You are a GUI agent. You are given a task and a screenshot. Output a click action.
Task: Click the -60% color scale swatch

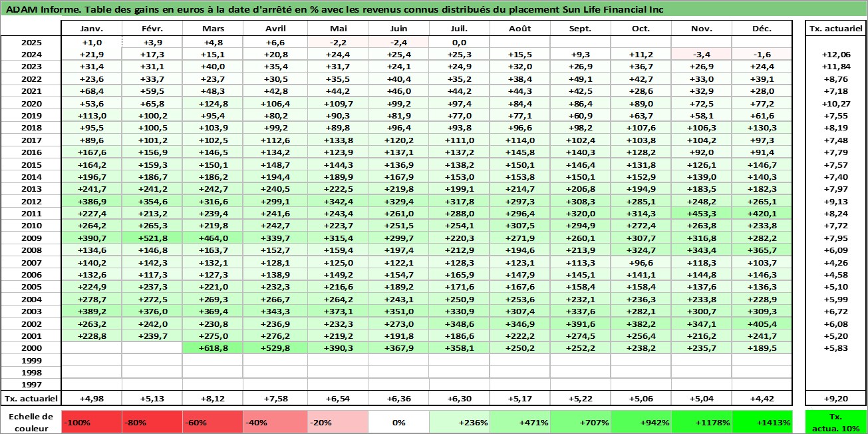tap(213, 422)
